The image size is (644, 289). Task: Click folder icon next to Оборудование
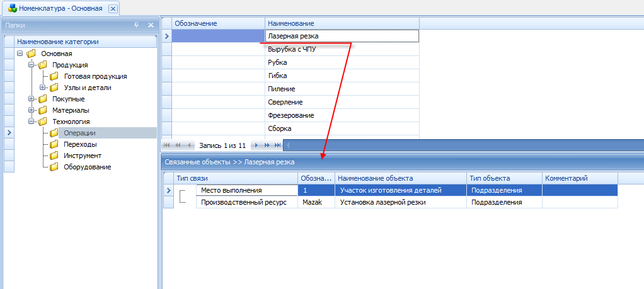click(54, 167)
